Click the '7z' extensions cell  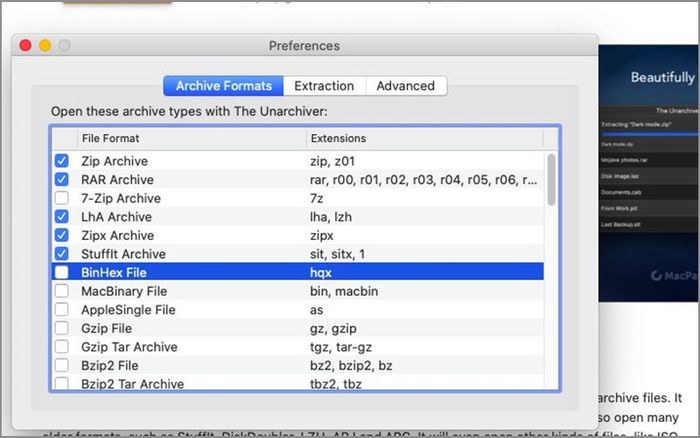click(317, 198)
